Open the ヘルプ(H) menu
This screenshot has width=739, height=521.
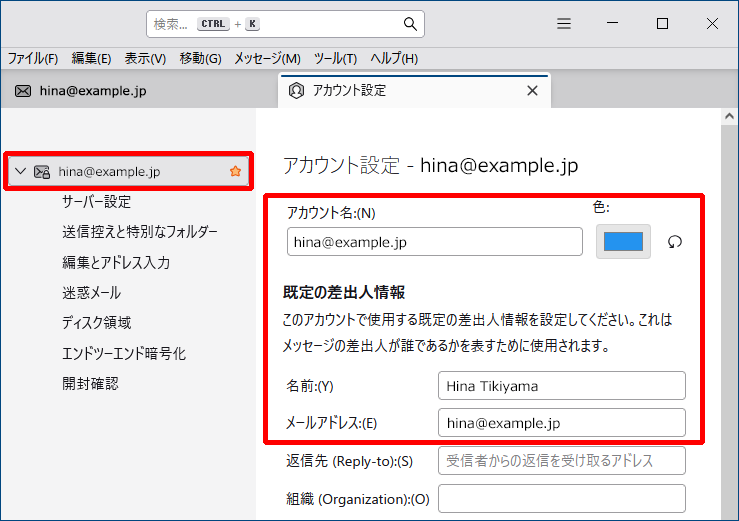point(394,58)
